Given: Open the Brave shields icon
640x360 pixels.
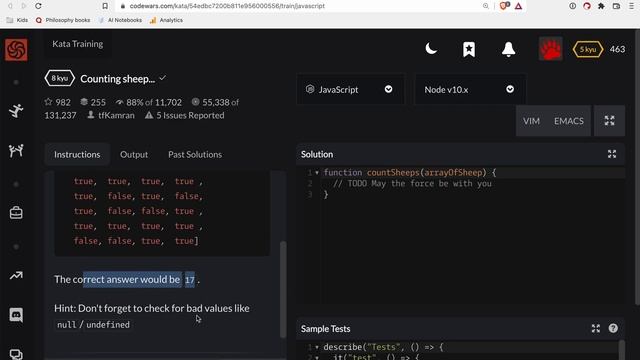Looking at the screenshot, I should (x=504, y=6).
